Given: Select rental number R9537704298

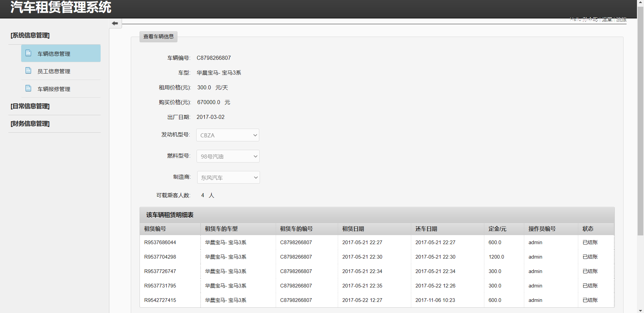Looking at the screenshot, I should (x=160, y=257).
